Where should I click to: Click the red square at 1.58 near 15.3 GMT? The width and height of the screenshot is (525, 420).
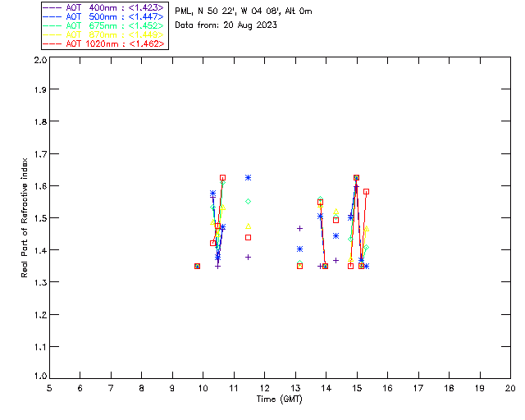tap(367, 192)
